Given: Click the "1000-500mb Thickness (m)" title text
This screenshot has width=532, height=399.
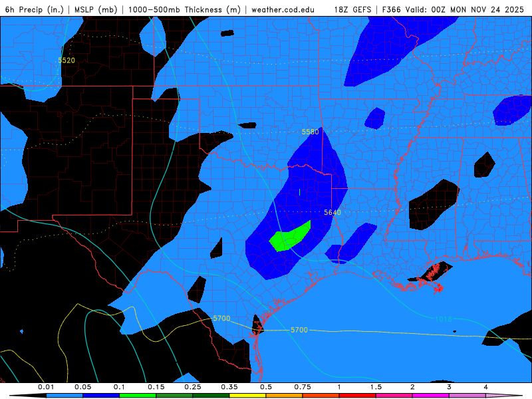Looking at the screenshot, I should [x=184, y=9].
